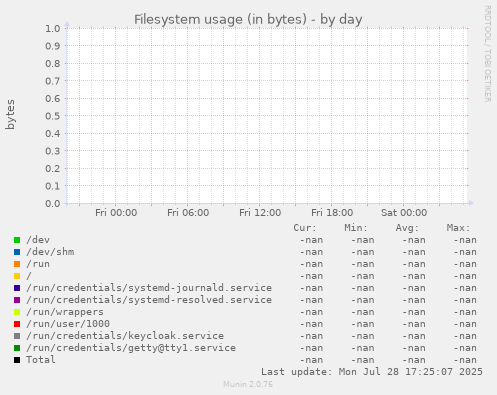Select the /run/wrappers legend label
497x395 pixels.
tap(65, 312)
